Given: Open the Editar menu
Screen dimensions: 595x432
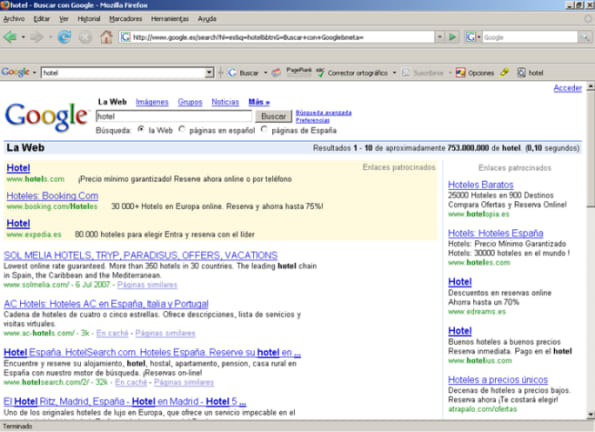Looking at the screenshot, I should (41, 19).
